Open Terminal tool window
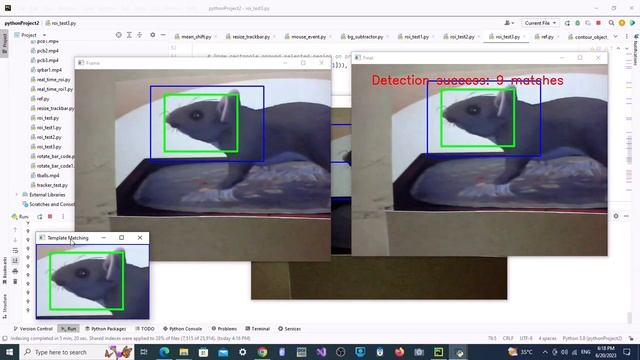The width and height of the screenshot is (640, 360). (x=258, y=329)
